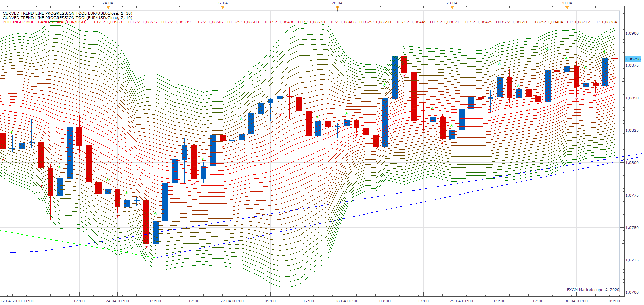Click the 1,0850 price axis label
644x305 pixels.
tap(632, 98)
